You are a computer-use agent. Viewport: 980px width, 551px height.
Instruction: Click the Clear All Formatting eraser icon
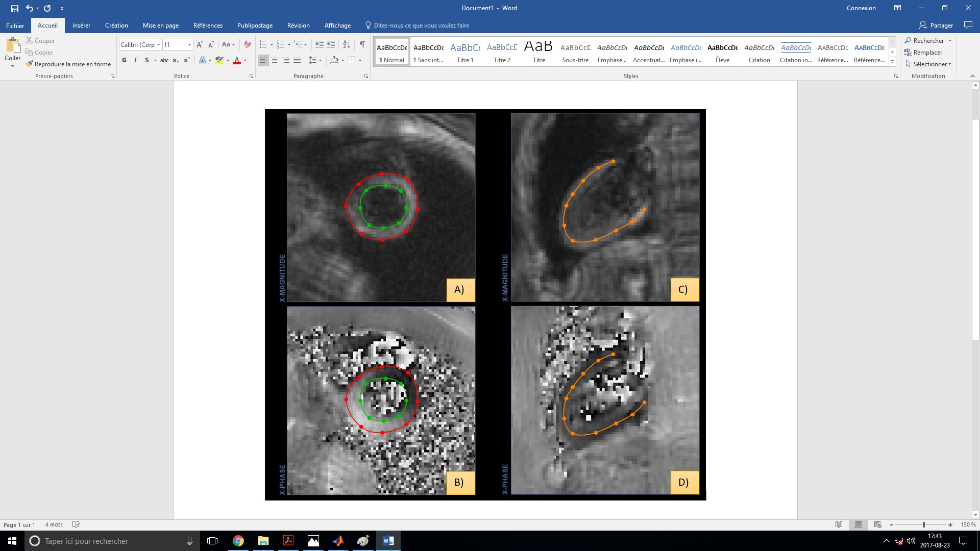tap(248, 44)
